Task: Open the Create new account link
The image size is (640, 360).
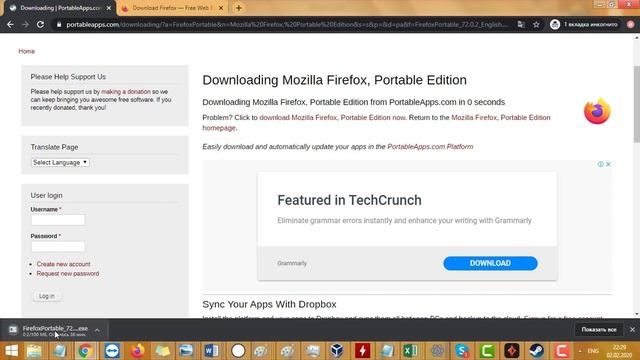Action: coord(63,264)
